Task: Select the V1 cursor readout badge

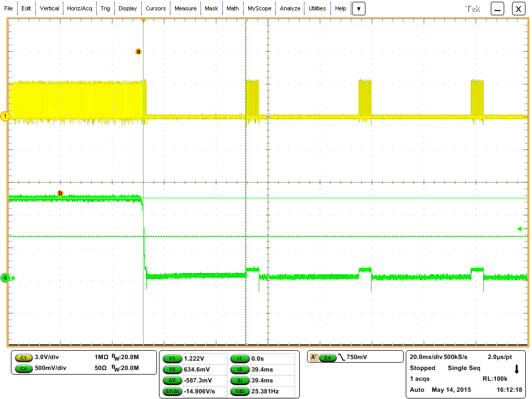Action: [172, 358]
